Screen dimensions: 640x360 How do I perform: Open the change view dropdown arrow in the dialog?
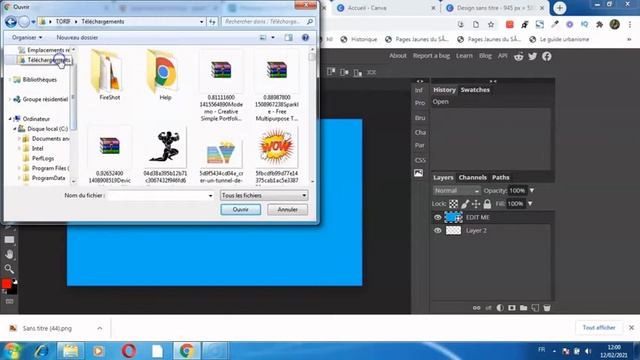273,38
